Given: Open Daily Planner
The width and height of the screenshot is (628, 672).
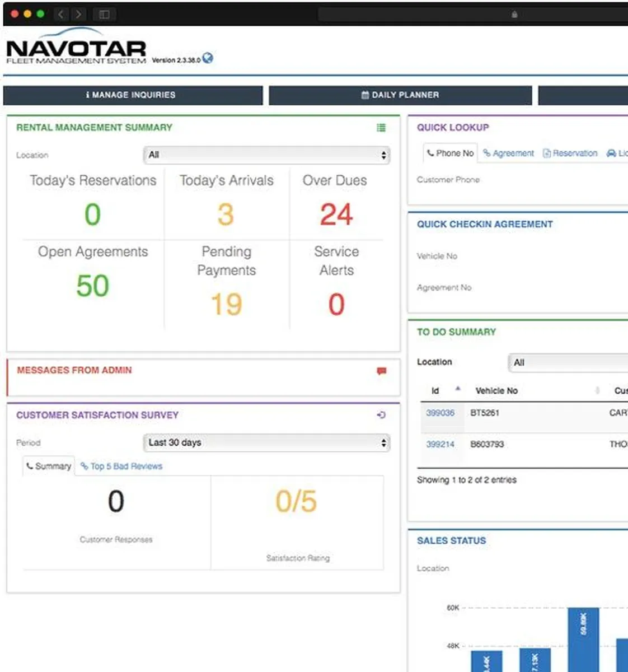Looking at the screenshot, I should coord(400,95).
